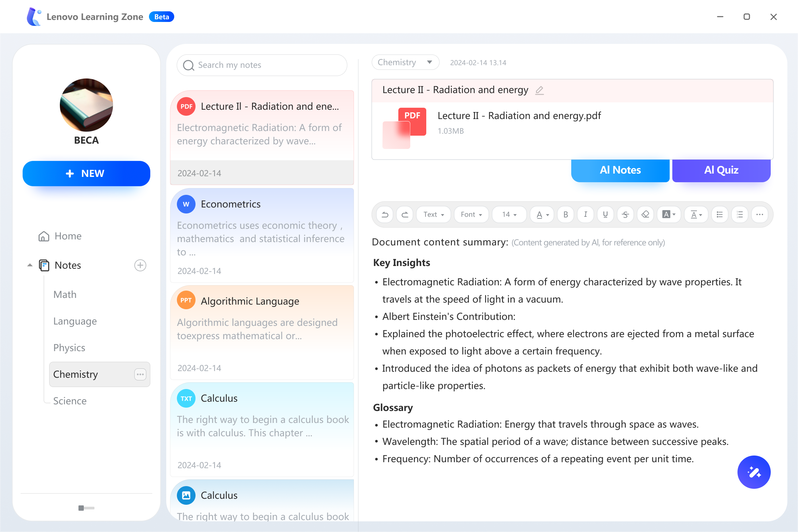
Task: Click the underline formatting icon
Action: coord(604,214)
